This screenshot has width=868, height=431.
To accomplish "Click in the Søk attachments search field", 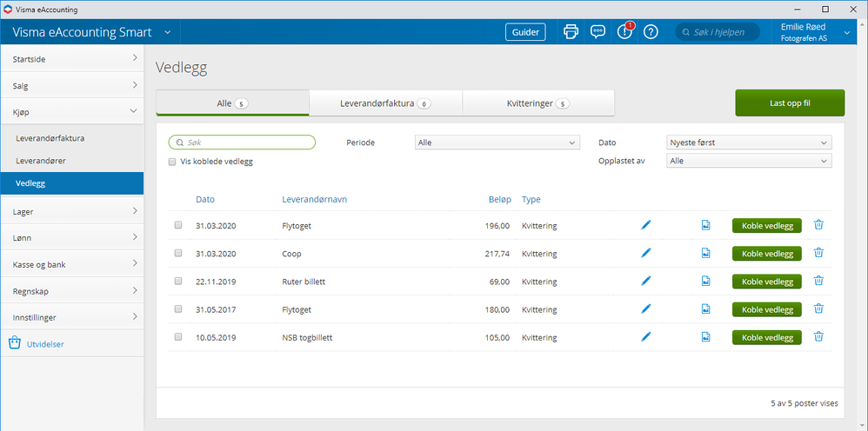I will (x=242, y=143).
